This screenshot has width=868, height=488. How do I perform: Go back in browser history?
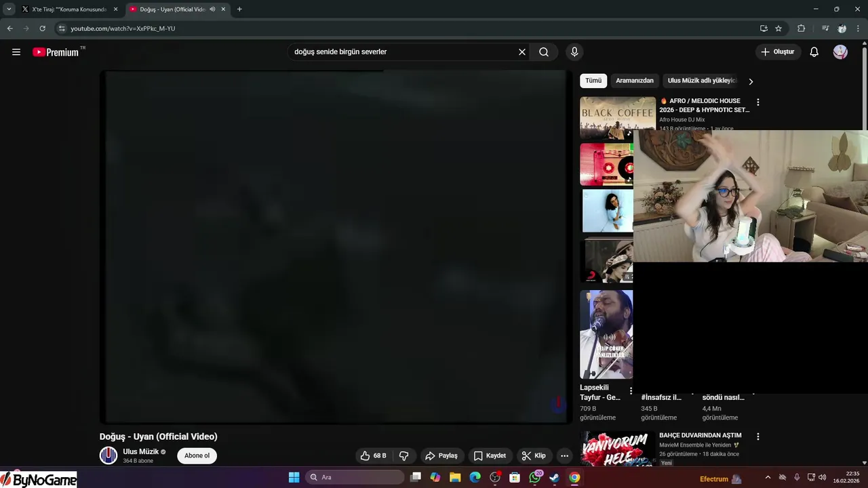point(9,28)
